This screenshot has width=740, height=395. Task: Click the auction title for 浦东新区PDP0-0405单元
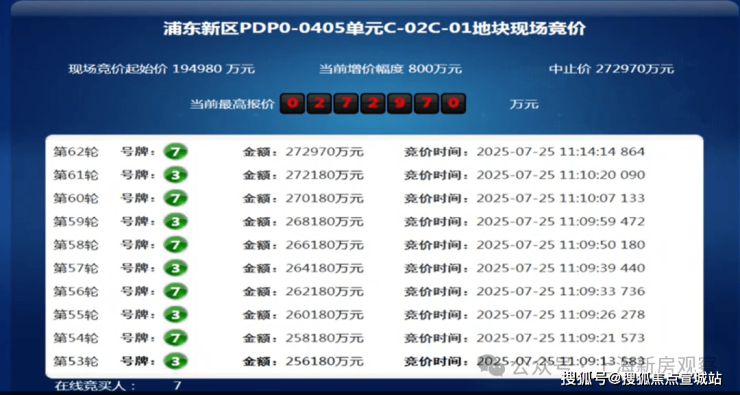374,29
